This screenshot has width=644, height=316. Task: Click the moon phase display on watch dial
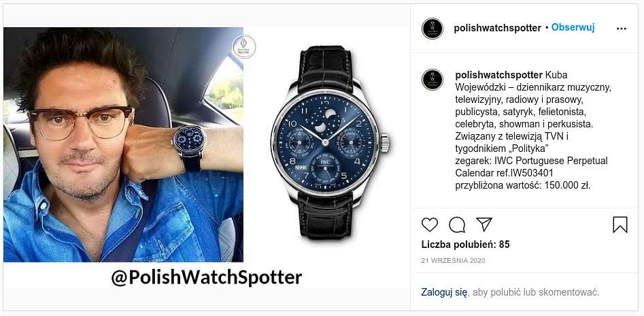[324, 119]
